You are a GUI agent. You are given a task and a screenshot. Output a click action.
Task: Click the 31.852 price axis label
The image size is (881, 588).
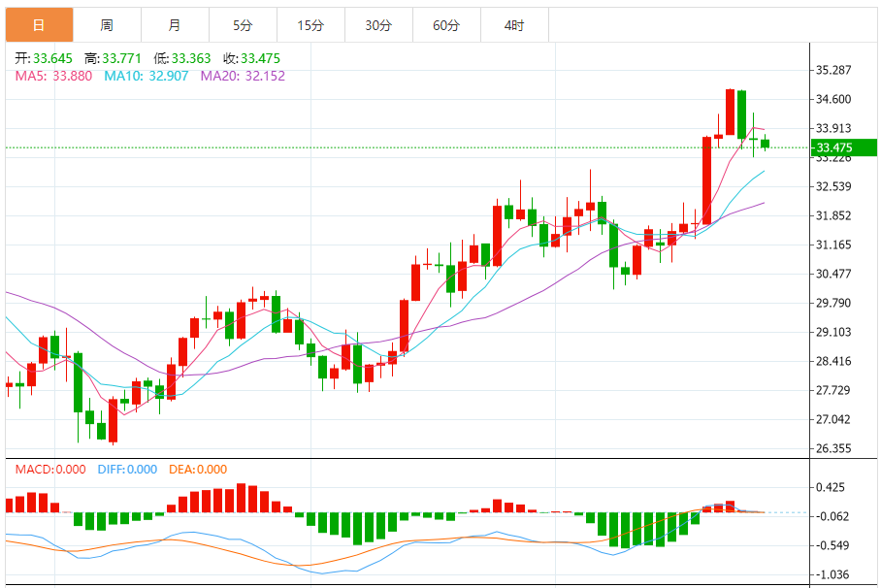tap(833, 215)
